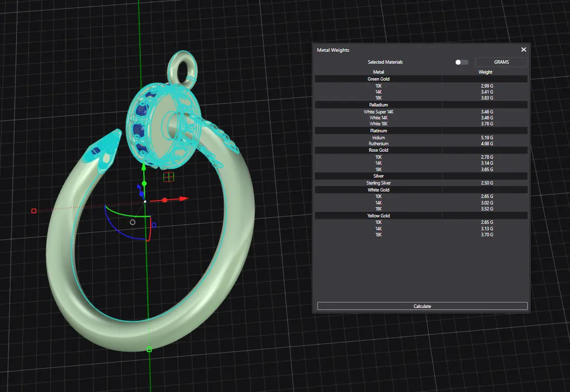Close the Metal Weights panel
The height and width of the screenshot is (392, 570).
pyautogui.click(x=523, y=50)
